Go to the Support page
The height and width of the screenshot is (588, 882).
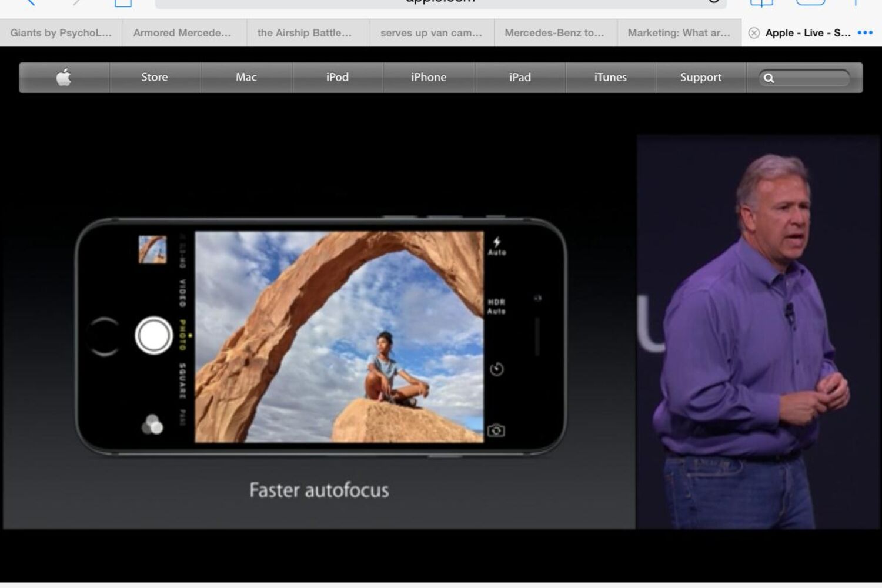(701, 77)
